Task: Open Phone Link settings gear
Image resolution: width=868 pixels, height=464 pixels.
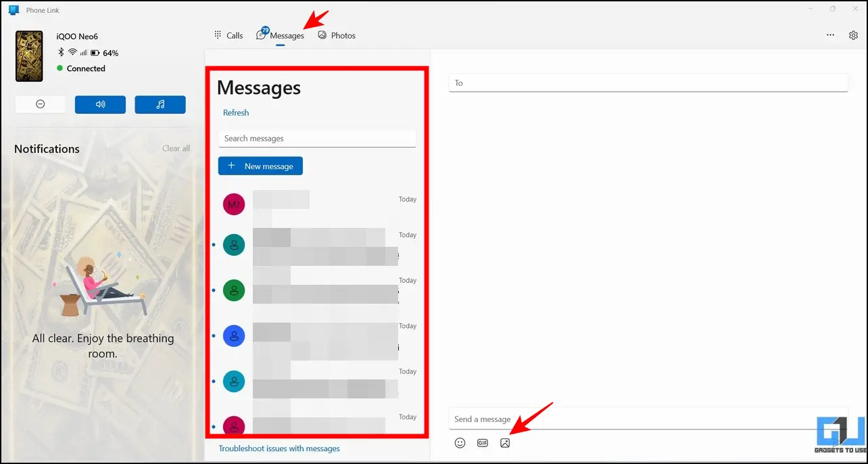Action: pyautogui.click(x=853, y=35)
